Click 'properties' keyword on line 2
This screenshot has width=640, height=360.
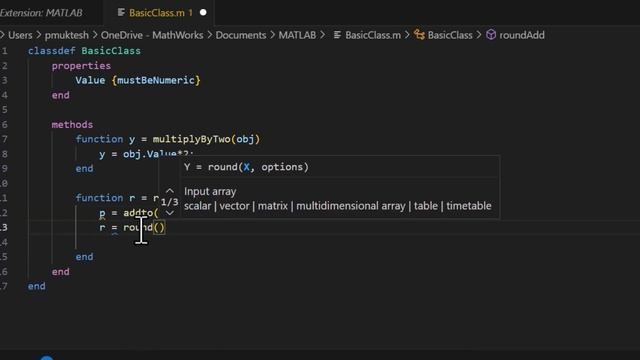click(81, 66)
